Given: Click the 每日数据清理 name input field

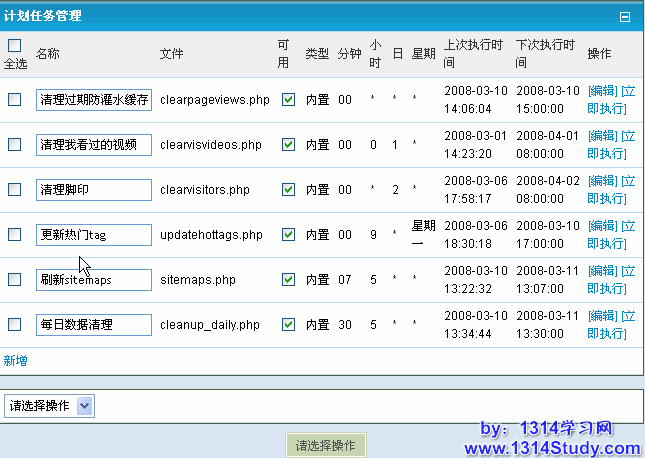Looking at the screenshot, I should [x=94, y=325].
